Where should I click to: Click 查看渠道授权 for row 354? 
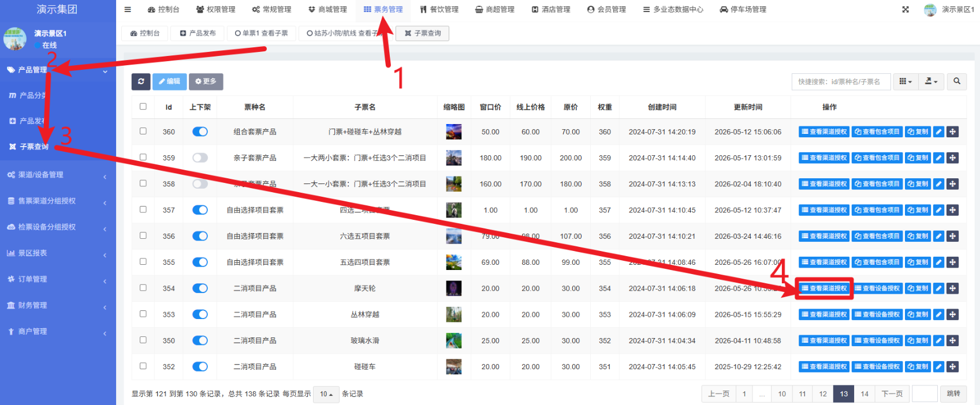(824, 288)
